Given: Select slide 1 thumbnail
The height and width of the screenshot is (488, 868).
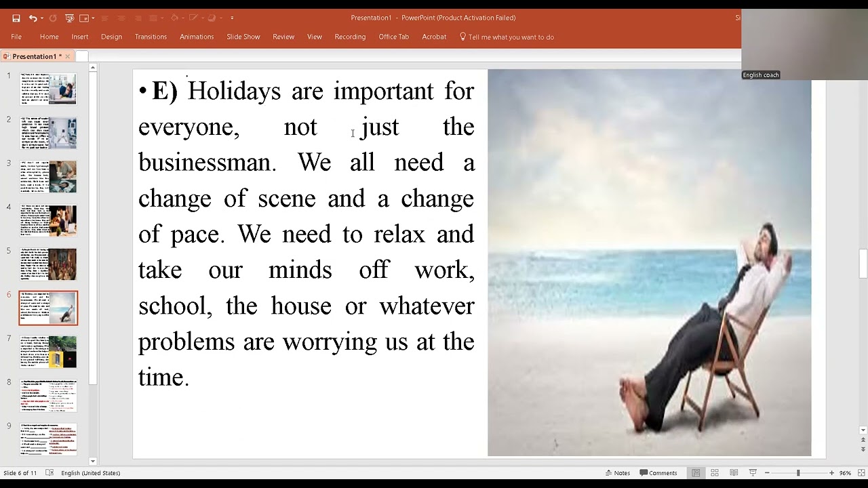Looking at the screenshot, I should (x=48, y=88).
